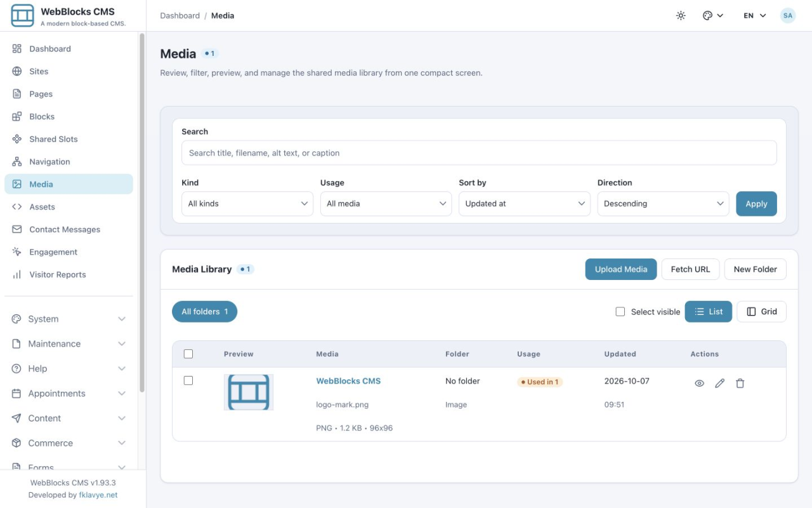This screenshot has width=812, height=508.
Task: Expand the Commerce section chevron
Action: pos(122,443)
